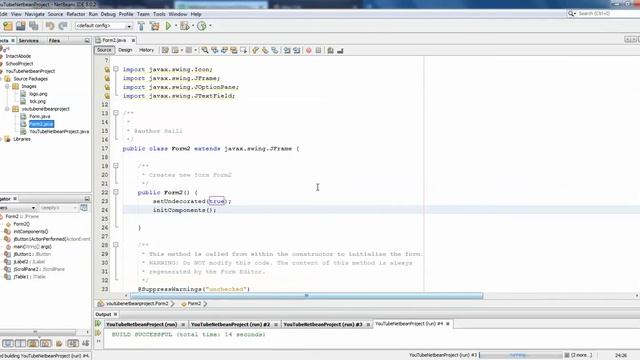Open the View menu
This screenshot has height=360, width=640.
coord(16,14)
